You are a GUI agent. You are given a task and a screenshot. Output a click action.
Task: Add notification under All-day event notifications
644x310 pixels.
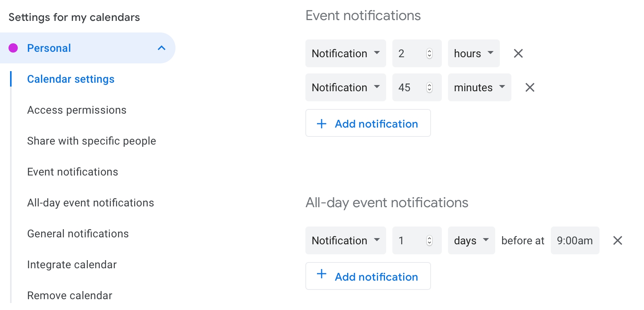tap(368, 276)
